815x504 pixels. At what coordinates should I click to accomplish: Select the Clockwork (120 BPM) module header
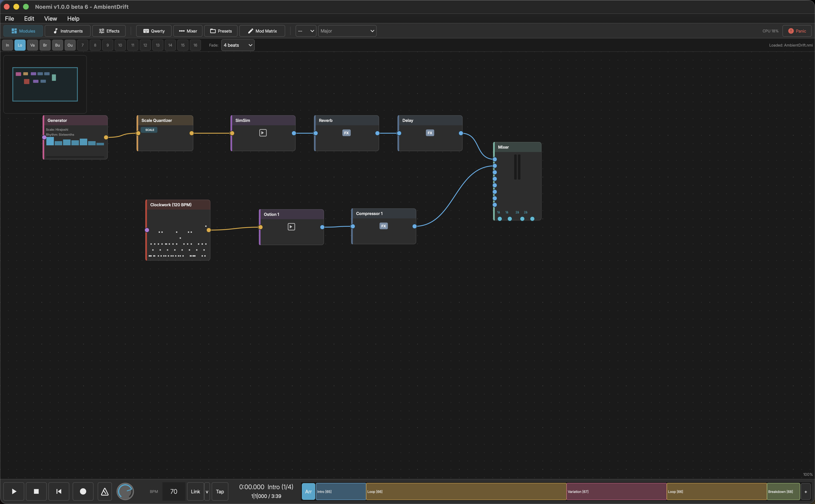tap(178, 205)
